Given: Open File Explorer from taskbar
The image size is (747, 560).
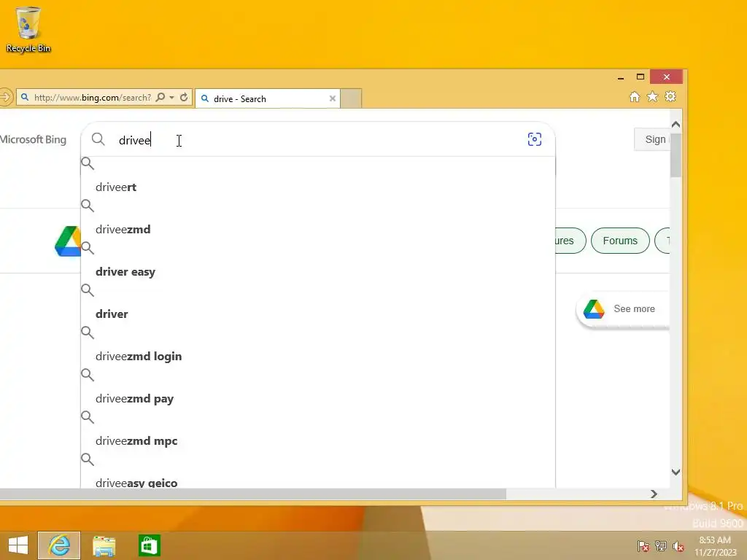Looking at the screenshot, I should [x=104, y=545].
